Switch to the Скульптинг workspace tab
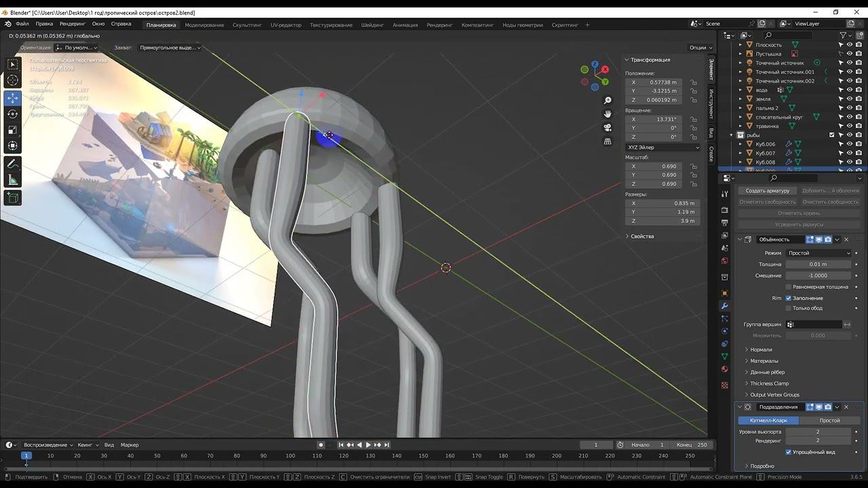Image resolution: width=868 pixels, height=488 pixels. click(247, 25)
